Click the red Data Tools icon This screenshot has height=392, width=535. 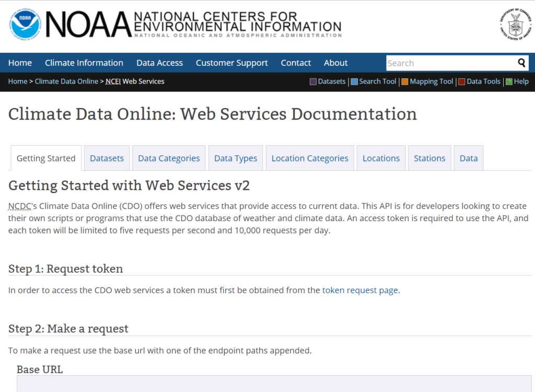(461, 82)
